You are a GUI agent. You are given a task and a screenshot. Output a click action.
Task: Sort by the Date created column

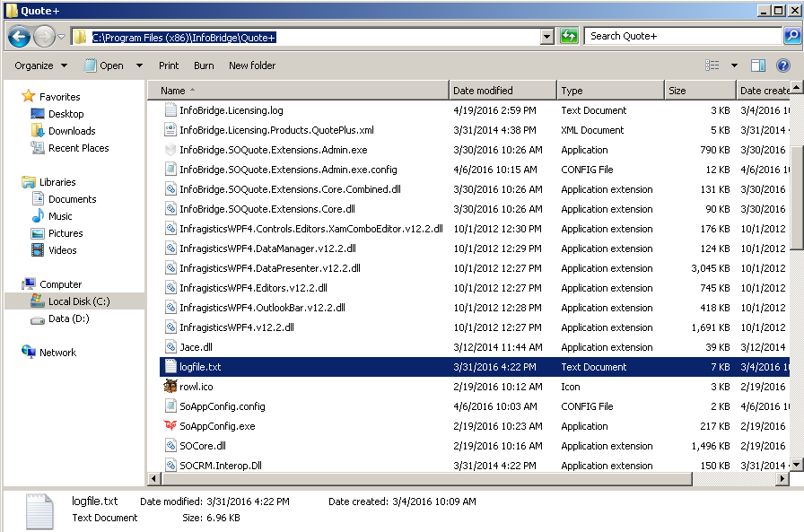pos(764,91)
